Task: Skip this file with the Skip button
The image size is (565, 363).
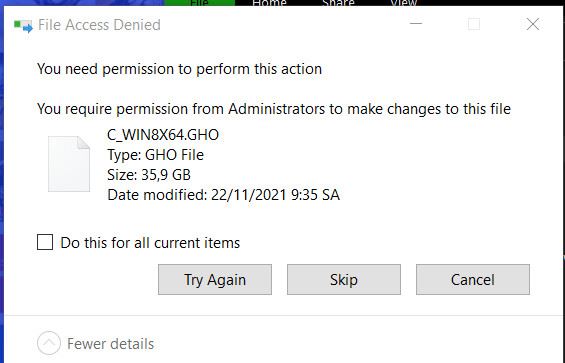Action: coord(344,279)
